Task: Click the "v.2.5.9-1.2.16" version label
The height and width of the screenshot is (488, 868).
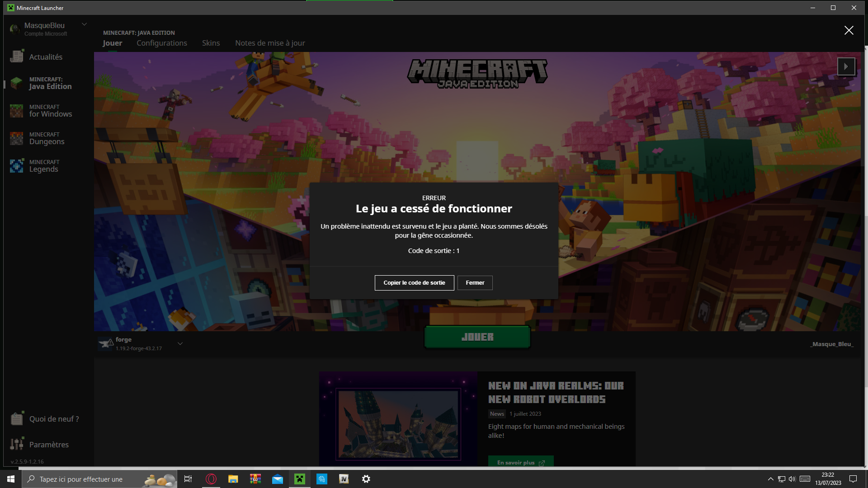Action: coord(27,462)
